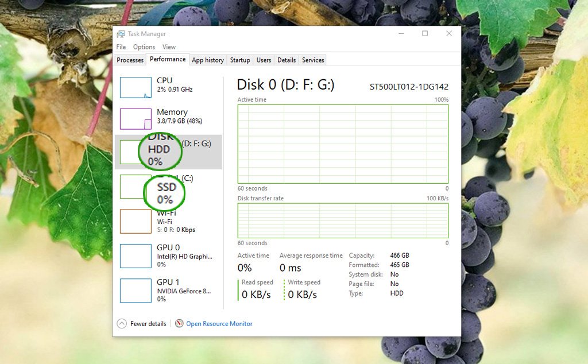The height and width of the screenshot is (364, 588).
Task: Switch to the Processes tab
Action: click(x=130, y=60)
